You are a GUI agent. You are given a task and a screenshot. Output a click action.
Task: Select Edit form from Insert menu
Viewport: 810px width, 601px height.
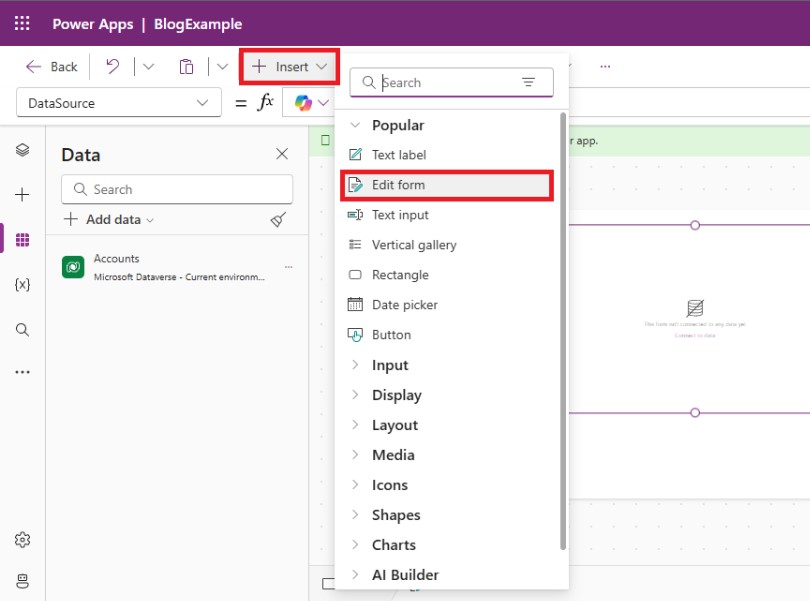(x=398, y=185)
